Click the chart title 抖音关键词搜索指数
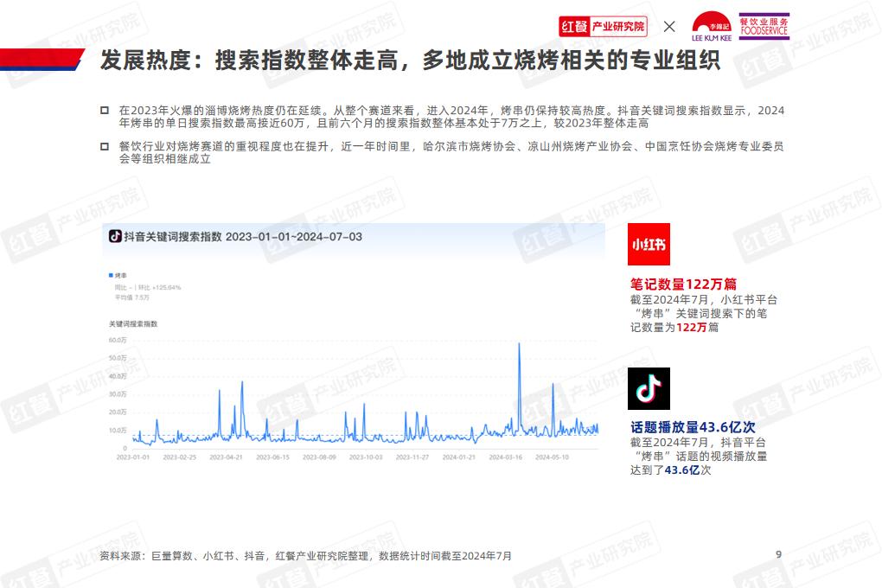Screen dimensions: 882x588 [242, 237]
